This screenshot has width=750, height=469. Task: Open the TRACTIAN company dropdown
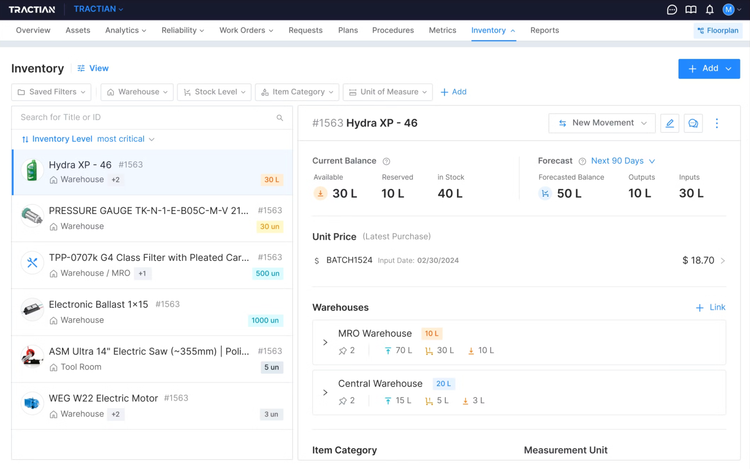click(99, 9)
